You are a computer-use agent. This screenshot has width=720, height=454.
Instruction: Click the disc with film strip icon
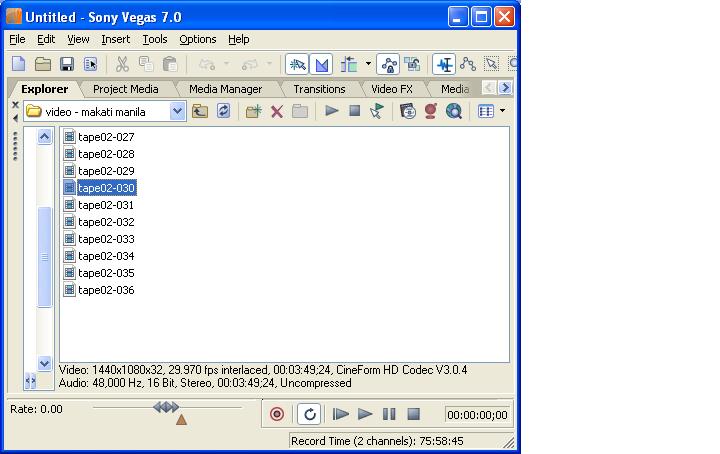[x=407, y=111]
